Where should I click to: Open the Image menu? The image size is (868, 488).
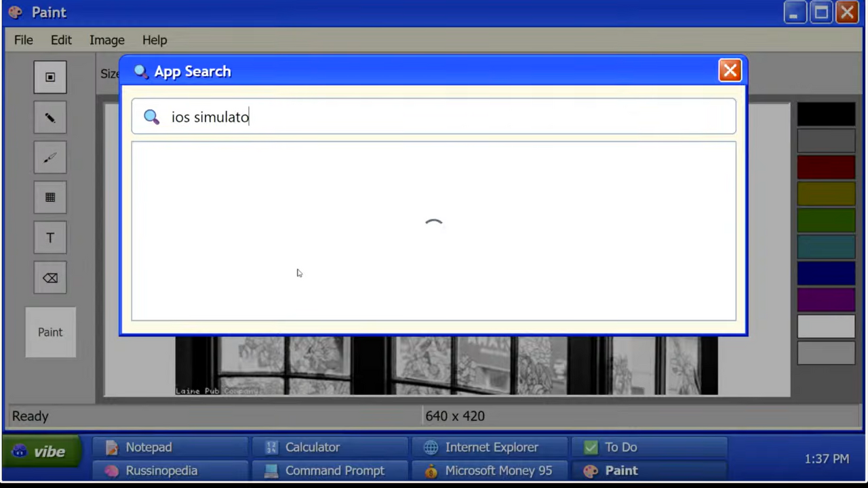tap(107, 40)
